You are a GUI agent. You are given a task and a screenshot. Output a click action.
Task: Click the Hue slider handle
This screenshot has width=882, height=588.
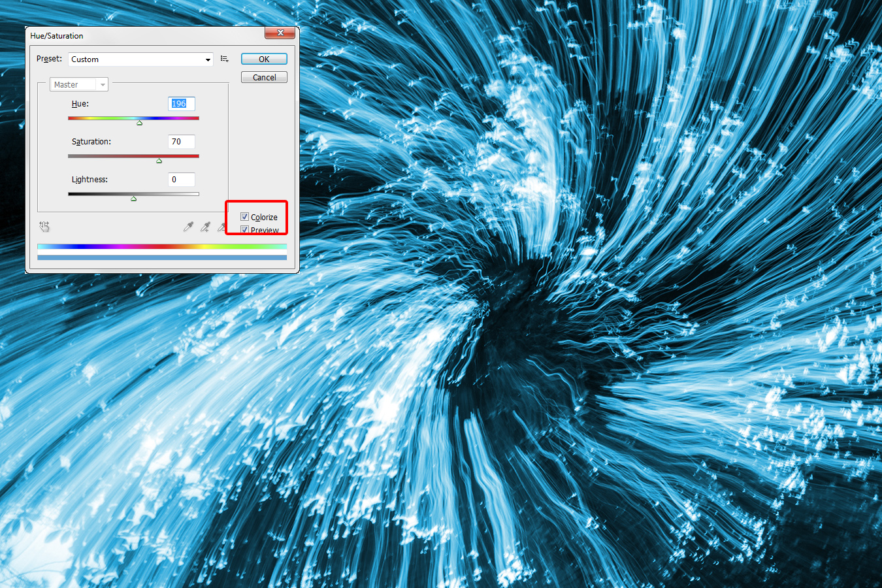click(x=139, y=123)
